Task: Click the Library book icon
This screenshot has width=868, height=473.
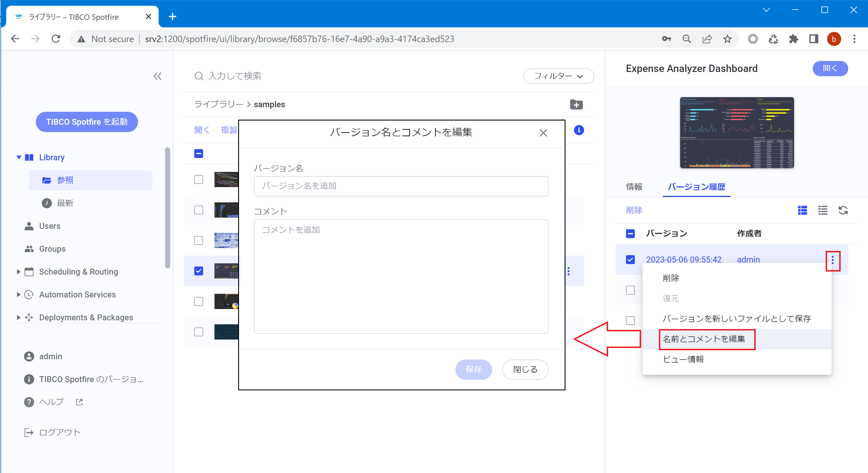Action: coord(29,157)
